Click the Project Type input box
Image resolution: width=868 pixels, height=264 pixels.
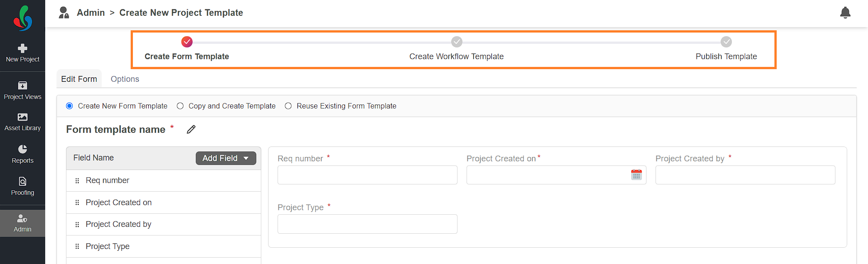pyautogui.click(x=367, y=224)
